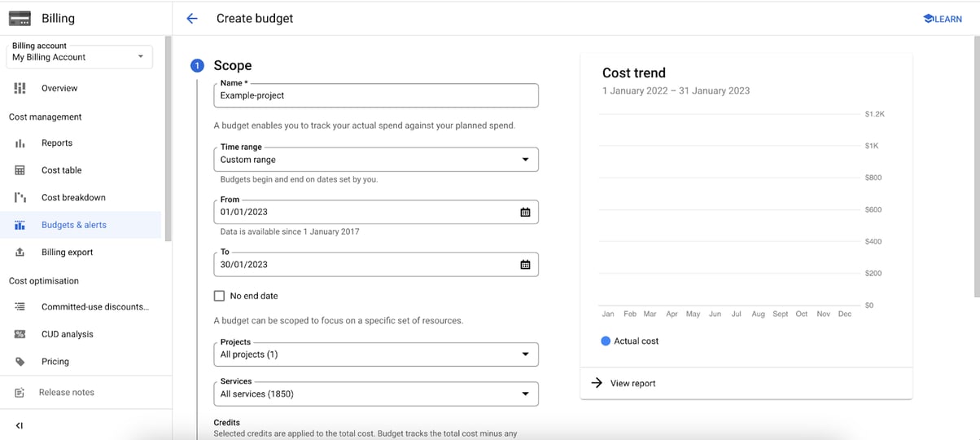Go to Reports in sidebar

[57, 143]
